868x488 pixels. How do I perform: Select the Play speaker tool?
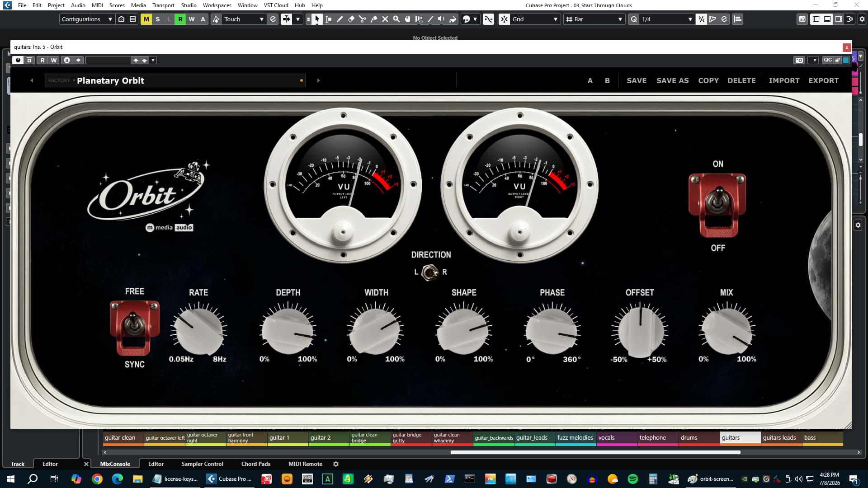tap(441, 19)
